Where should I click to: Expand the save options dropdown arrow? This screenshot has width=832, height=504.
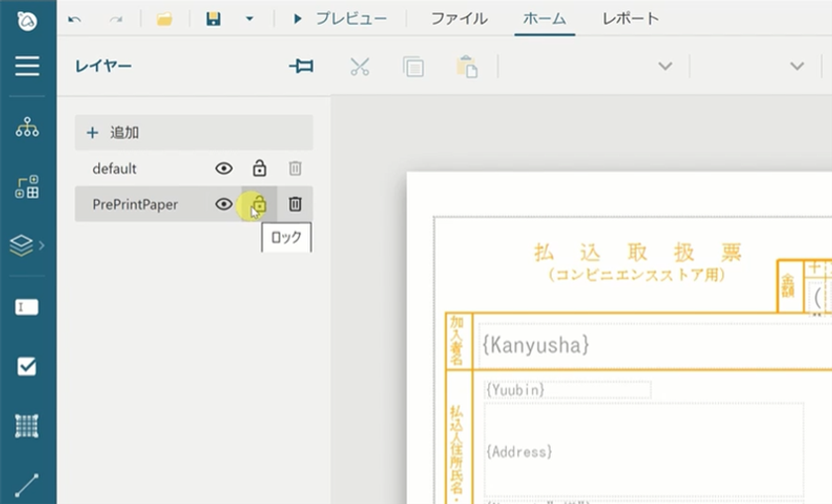point(250,19)
